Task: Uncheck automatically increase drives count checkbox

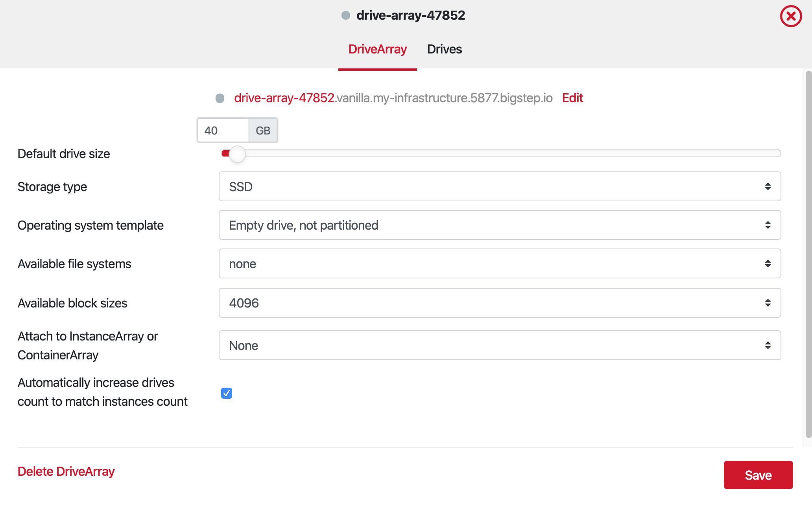Action: pos(227,393)
